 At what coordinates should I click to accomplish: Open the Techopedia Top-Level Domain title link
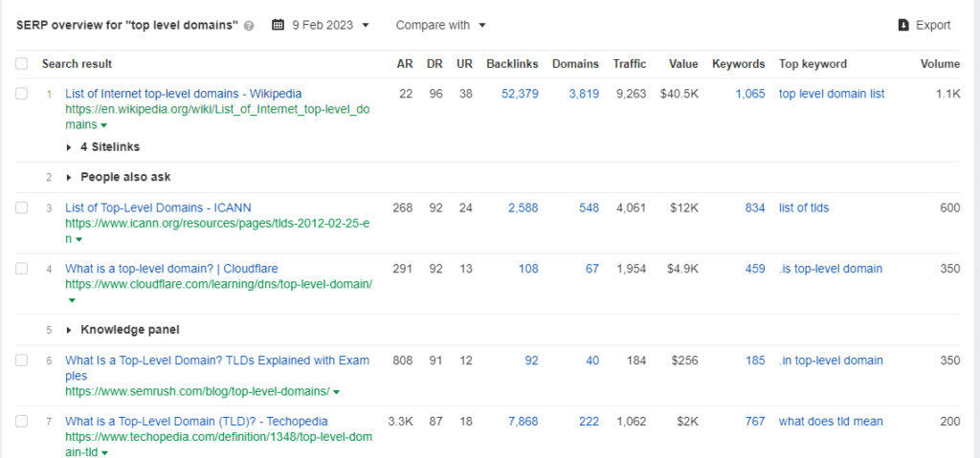[196, 422]
